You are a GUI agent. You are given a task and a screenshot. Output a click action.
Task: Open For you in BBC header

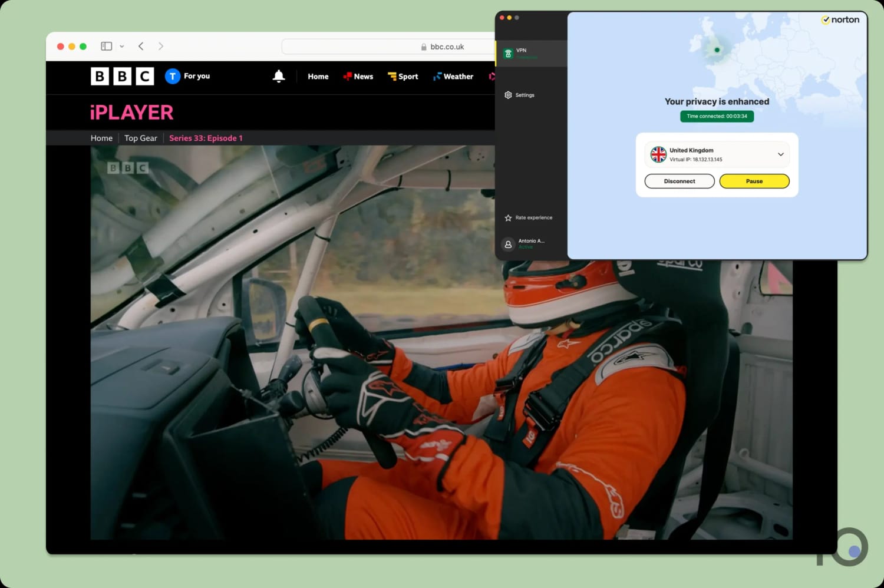pyautogui.click(x=197, y=76)
